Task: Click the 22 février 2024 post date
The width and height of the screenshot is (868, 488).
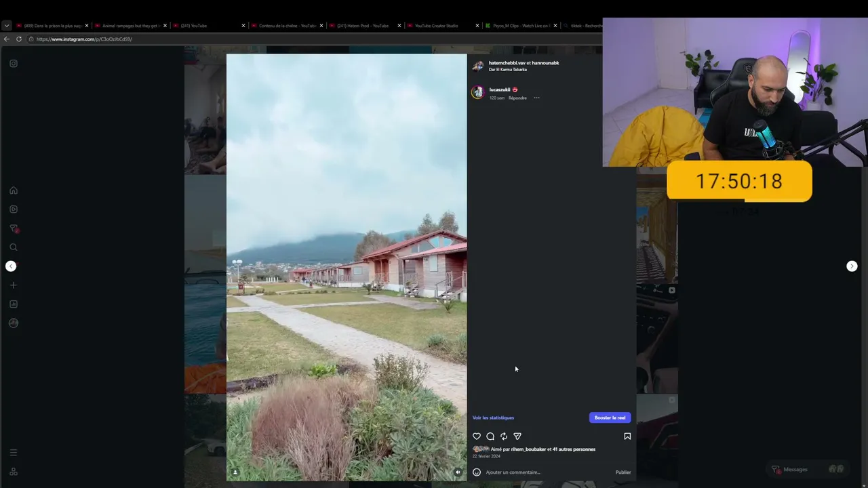Action: click(486, 456)
